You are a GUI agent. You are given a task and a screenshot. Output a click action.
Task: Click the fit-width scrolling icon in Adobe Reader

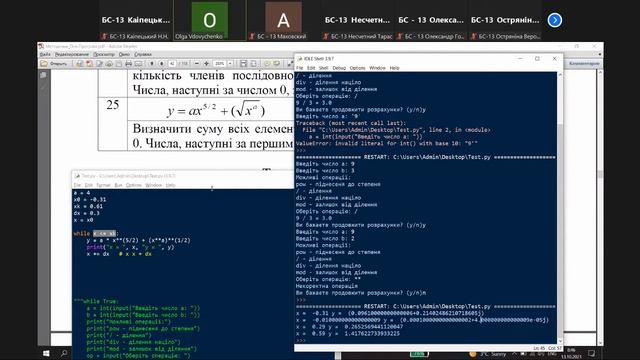(244, 64)
